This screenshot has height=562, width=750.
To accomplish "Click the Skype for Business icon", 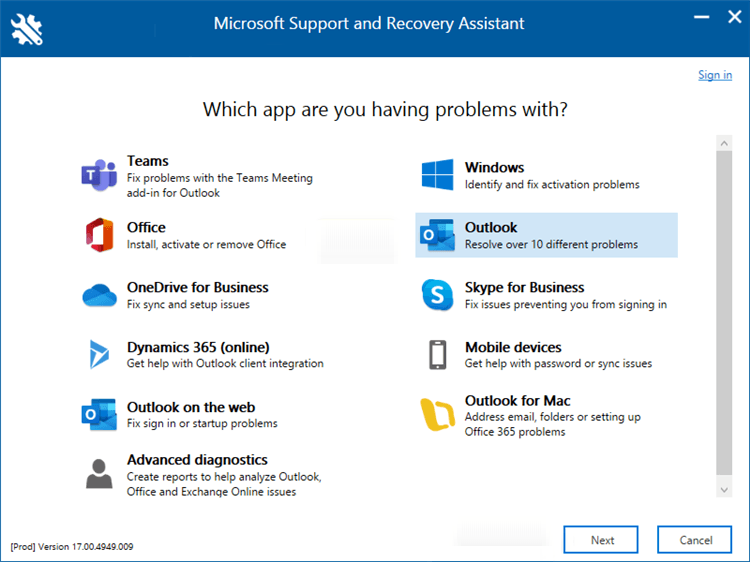I will coord(437,295).
